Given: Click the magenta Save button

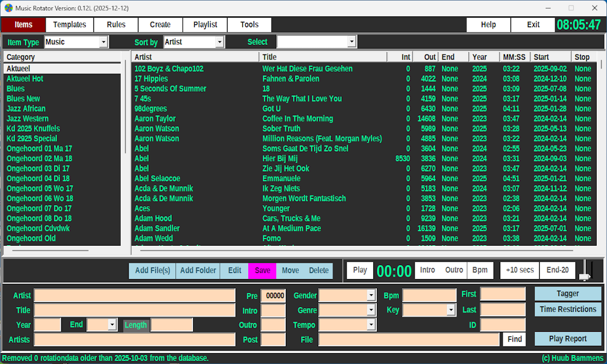Looking at the screenshot, I should coord(262,271).
